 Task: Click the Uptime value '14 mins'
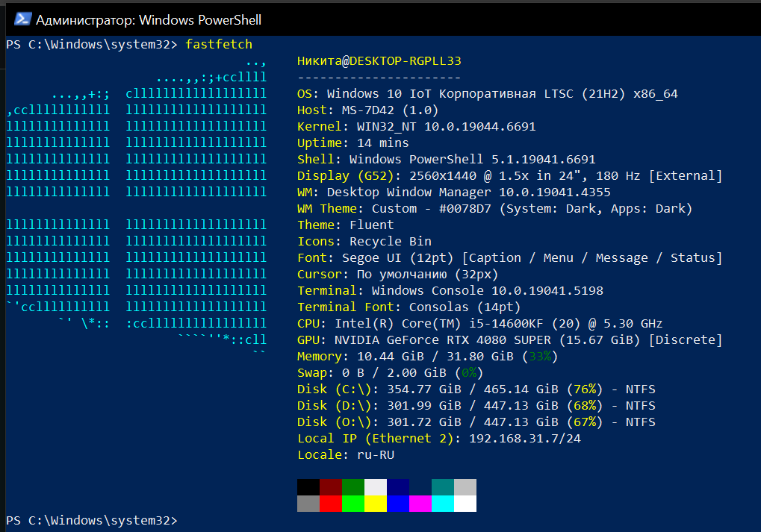coord(383,143)
